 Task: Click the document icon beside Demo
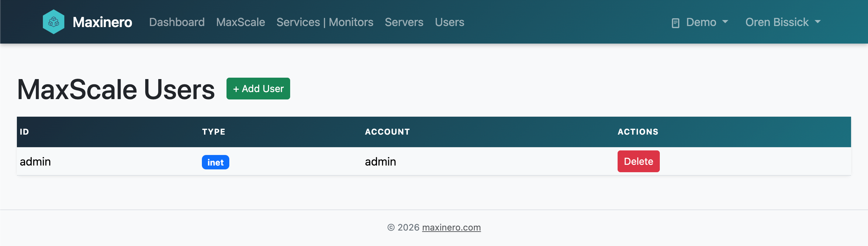tap(675, 23)
